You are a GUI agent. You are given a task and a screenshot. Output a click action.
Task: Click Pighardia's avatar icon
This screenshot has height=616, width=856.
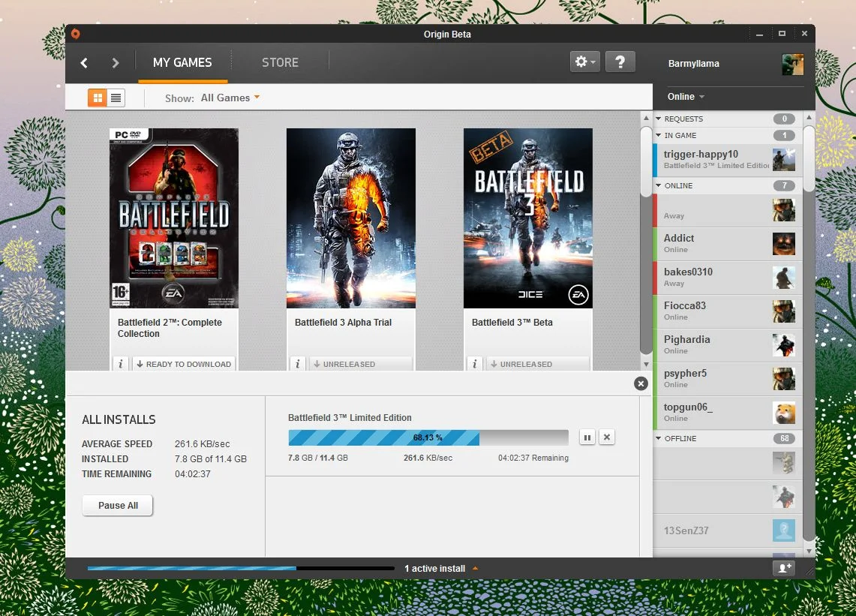click(784, 345)
